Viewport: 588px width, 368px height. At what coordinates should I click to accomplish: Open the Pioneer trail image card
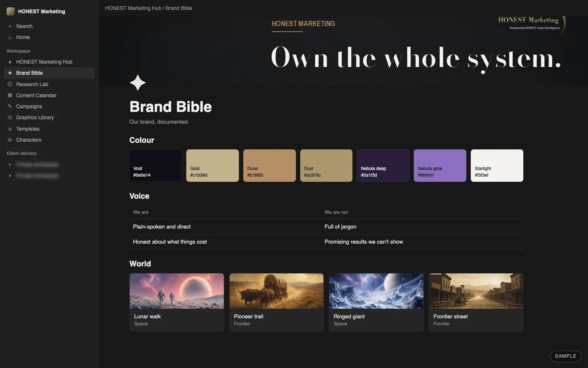[x=276, y=302]
